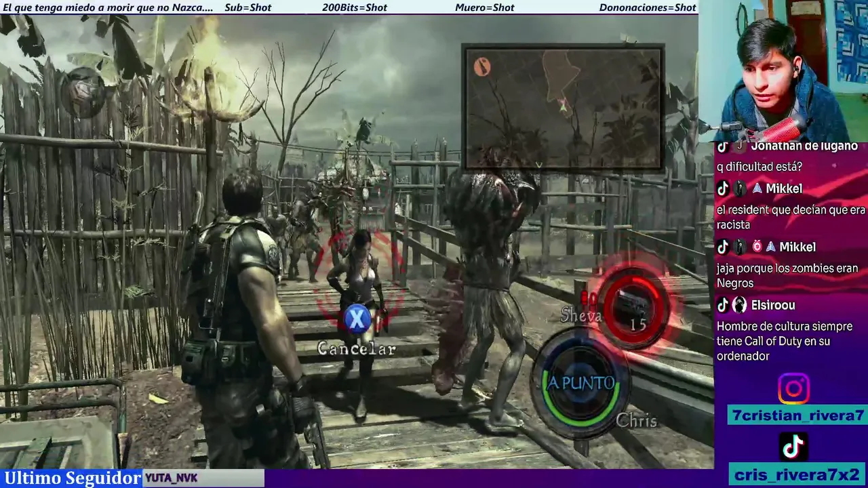Click the cris_rivera7x2 TikTok handle
Viewport: 868px width, 488px height.
pos(797,475)
